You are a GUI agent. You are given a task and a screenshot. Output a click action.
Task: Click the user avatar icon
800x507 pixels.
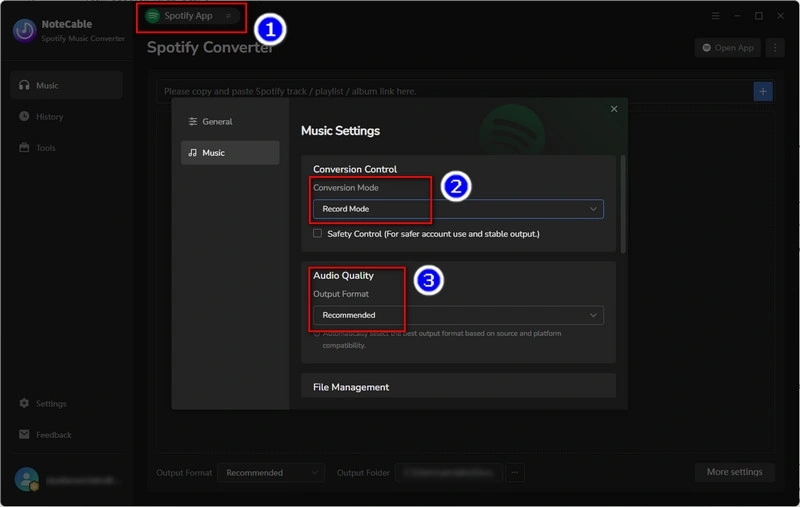click(26, 479)
